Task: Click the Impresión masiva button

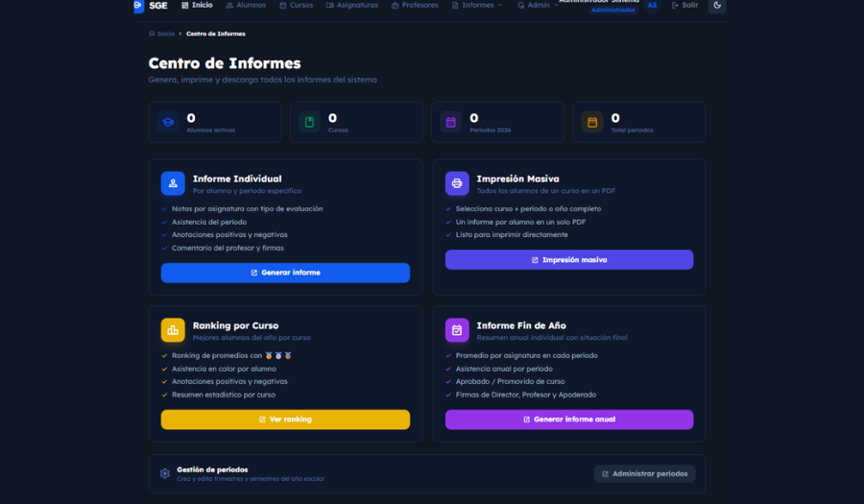Action: (569, 260)
